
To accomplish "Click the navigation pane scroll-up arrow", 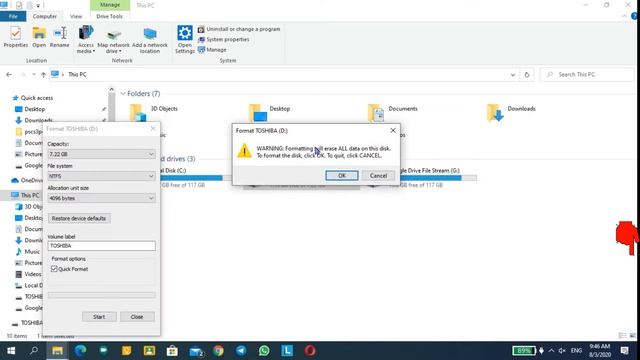I will click(111, 89).
